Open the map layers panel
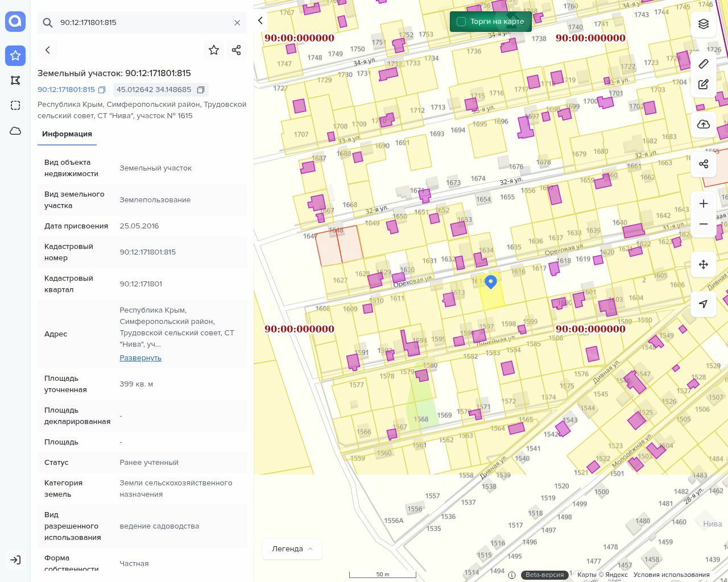This screenshot has height=582, width=728. click(704, 24)
